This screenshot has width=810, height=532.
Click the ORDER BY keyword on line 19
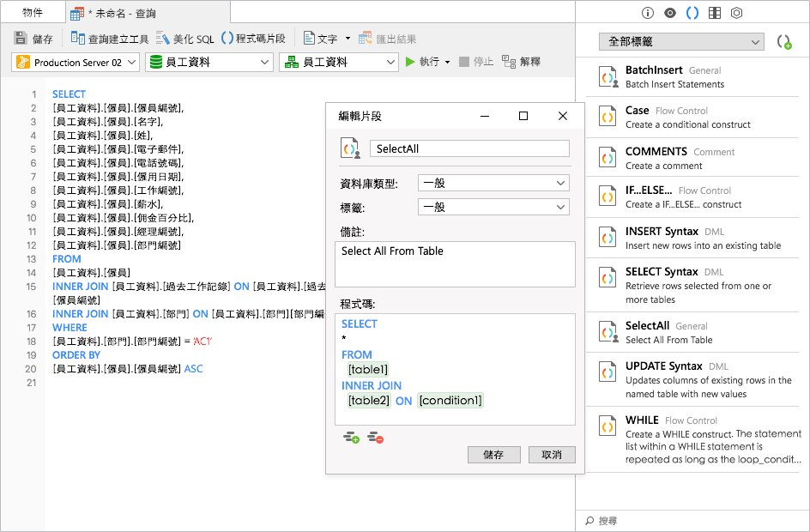tap(76, 355)
